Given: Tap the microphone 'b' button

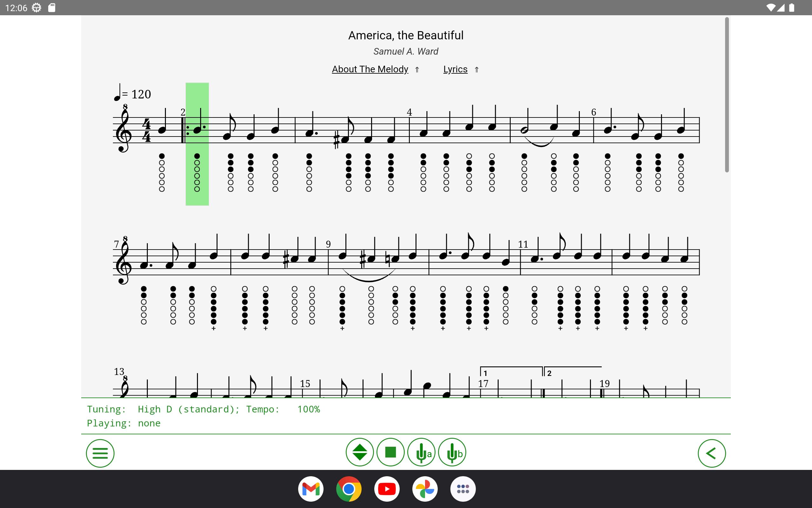Looking at the screenshot, I should (x=452, y=452).
